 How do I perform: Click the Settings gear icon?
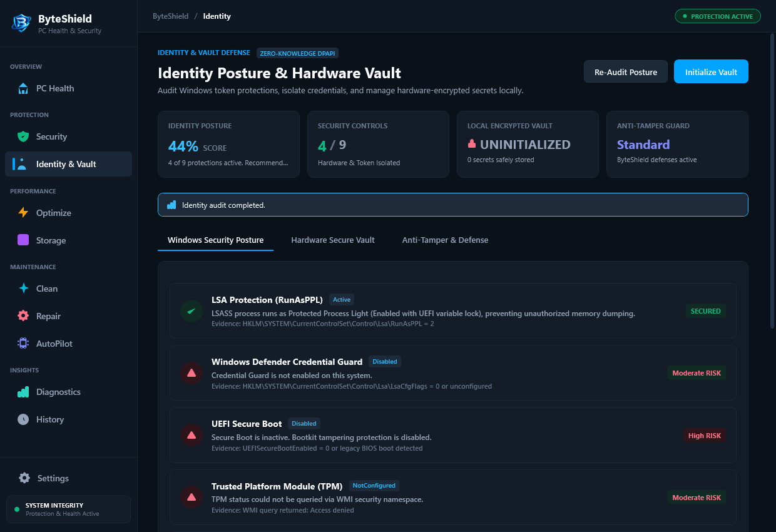pos(24,478)
